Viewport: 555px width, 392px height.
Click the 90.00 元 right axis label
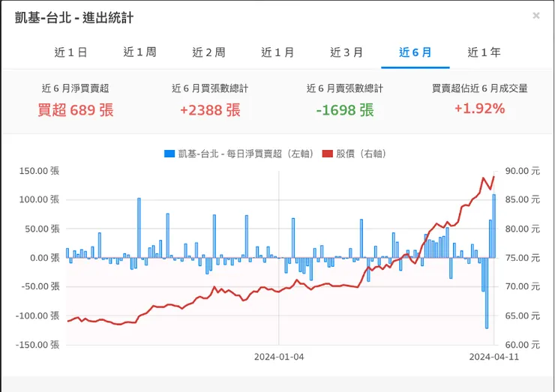tap(523, 171)
